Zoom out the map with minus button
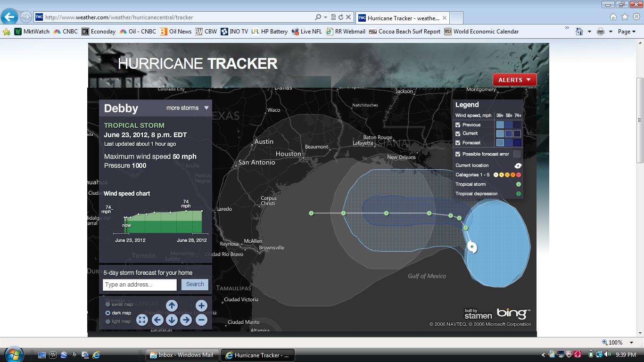The width and height of the screenshot is (644, 362). coord(201,320)
